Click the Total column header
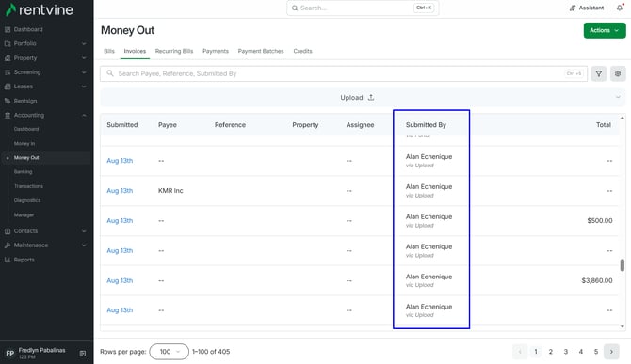This screenshot has width=631, height=364. pos(604,125)
